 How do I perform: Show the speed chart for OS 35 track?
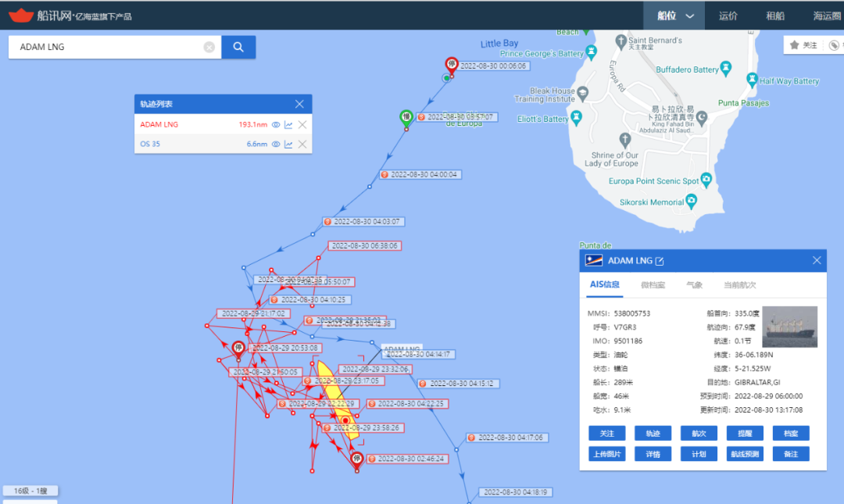point(288,144)
